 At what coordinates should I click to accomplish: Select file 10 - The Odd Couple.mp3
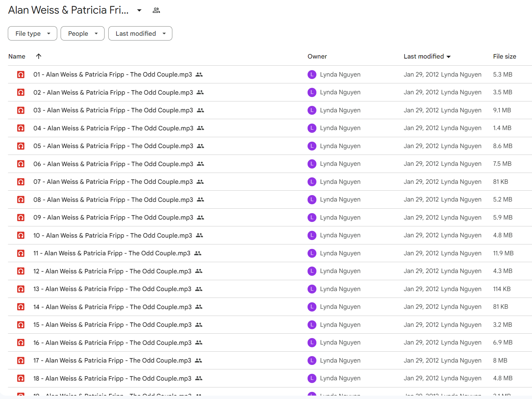pos(113,235)
